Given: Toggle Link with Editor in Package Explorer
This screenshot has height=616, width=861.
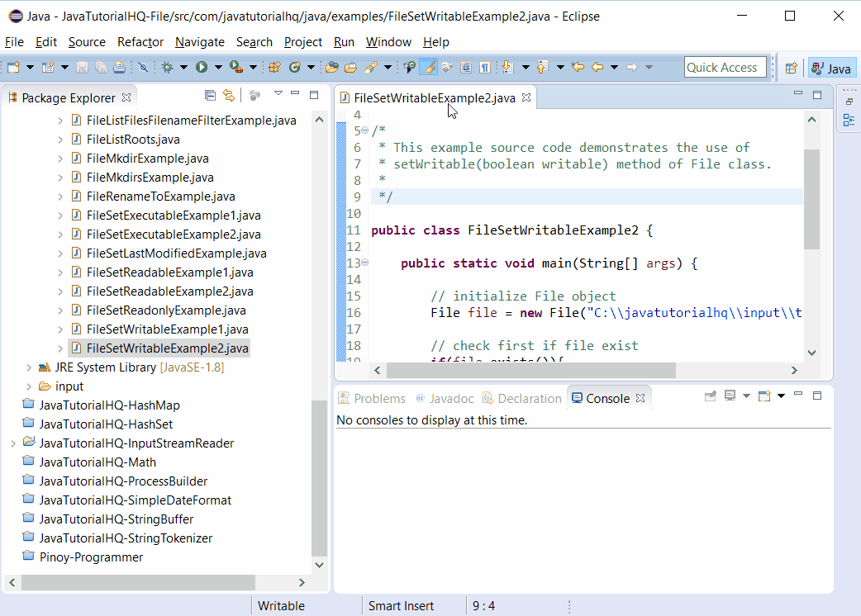Looking at the screenshot, I should [x=229, y=96].
